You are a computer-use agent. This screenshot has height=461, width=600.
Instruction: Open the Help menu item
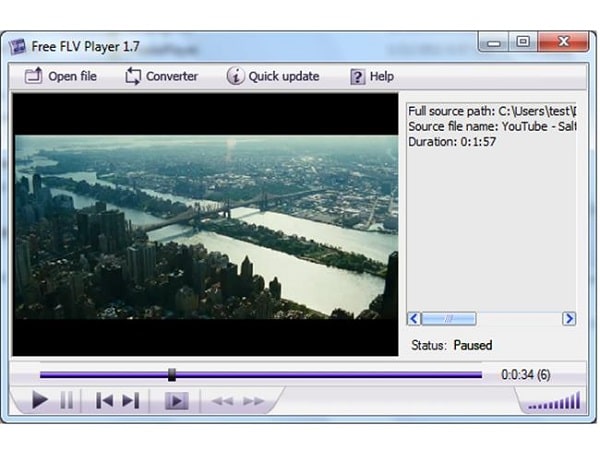(372, 77)
